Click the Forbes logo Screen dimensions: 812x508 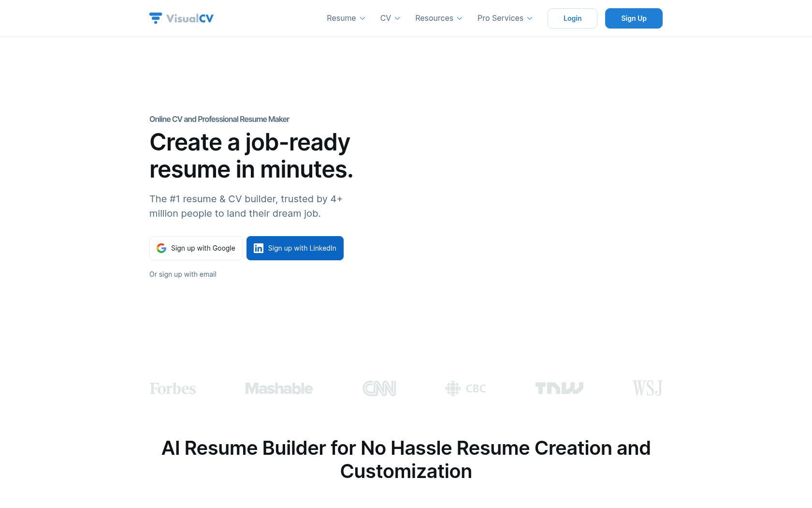pos(173,388)
